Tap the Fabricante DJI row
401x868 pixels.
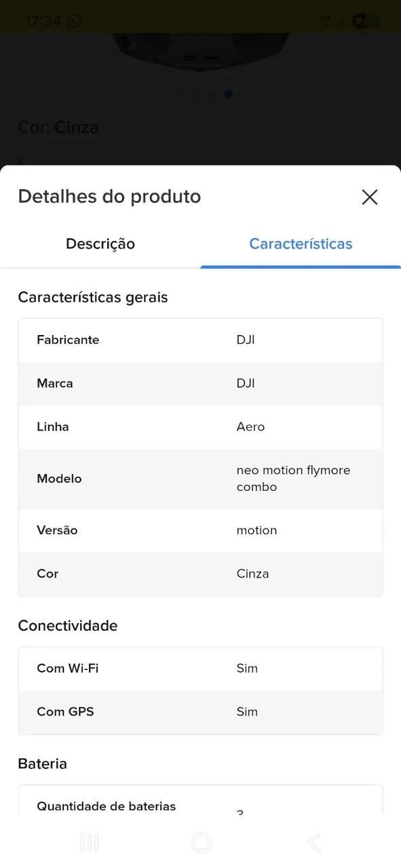coord(201,340)
